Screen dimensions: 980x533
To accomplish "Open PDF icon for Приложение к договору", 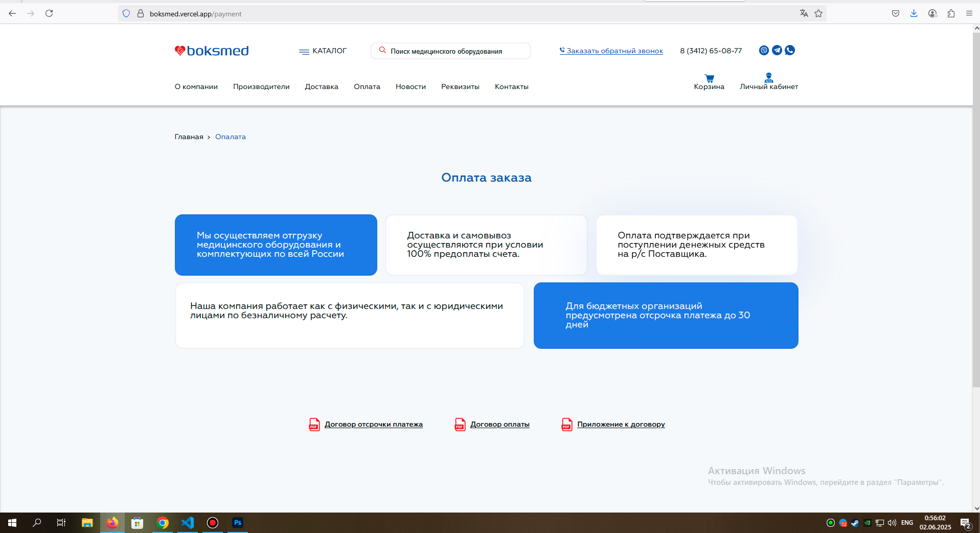I will pyautogui.click(x=567, y=425).
